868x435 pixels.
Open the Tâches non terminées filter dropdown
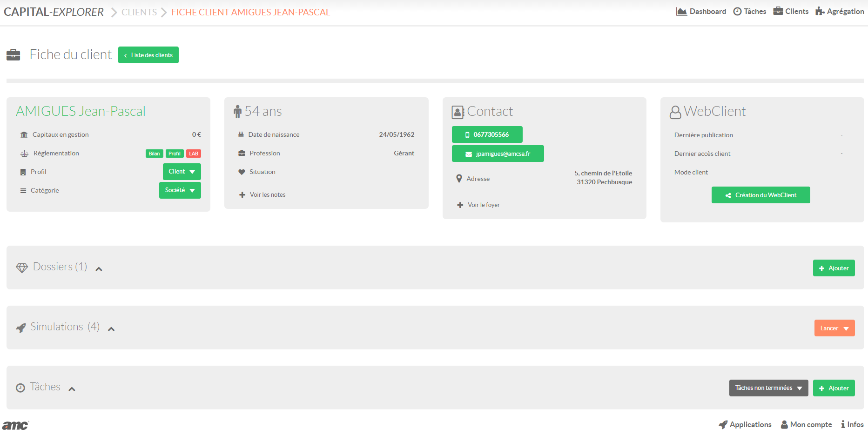click(x=768, y=388)
